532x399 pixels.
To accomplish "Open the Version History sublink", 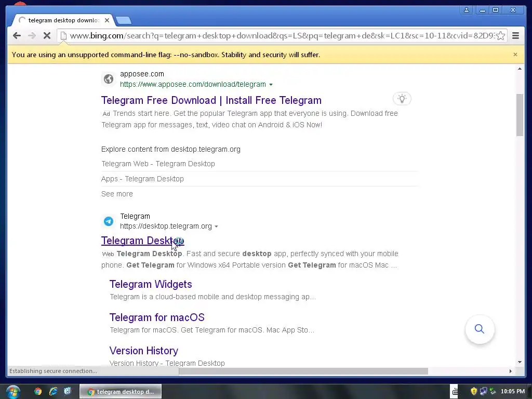I will tap(144, 351).
